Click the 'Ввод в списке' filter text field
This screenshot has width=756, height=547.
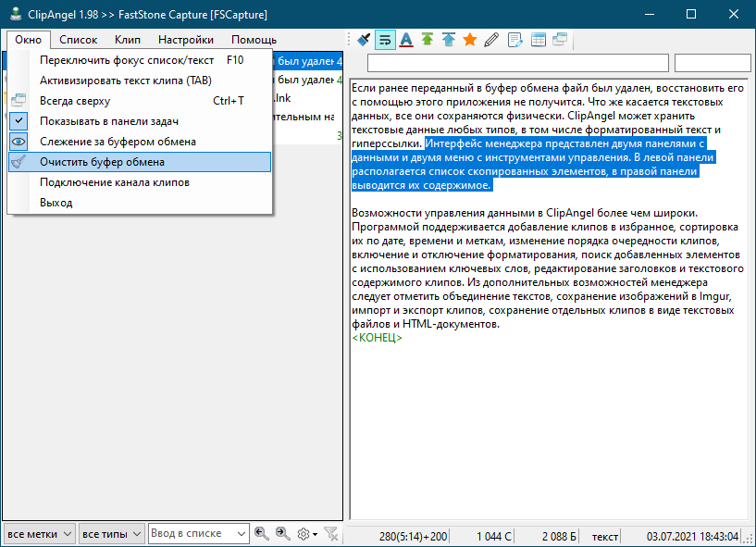[192, 533]
